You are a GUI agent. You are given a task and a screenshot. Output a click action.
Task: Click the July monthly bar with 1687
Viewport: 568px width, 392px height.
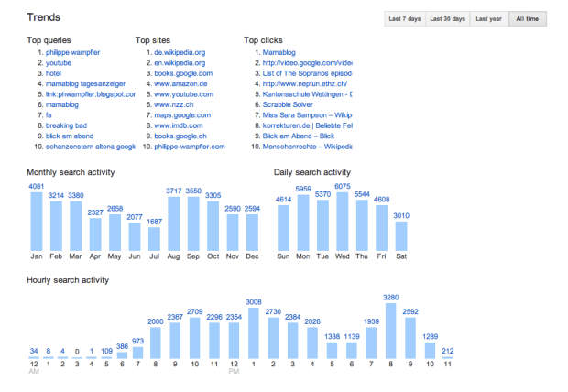154,239
